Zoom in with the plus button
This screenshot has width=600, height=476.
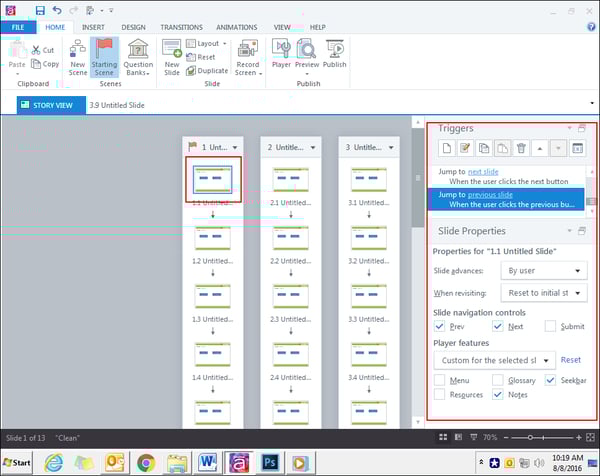579,437
